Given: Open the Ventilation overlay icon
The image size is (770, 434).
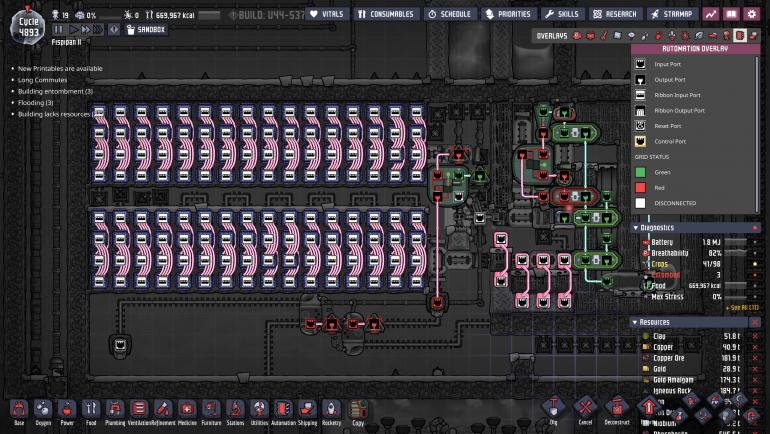Looking at the screenshot, I should click(659, 35).
